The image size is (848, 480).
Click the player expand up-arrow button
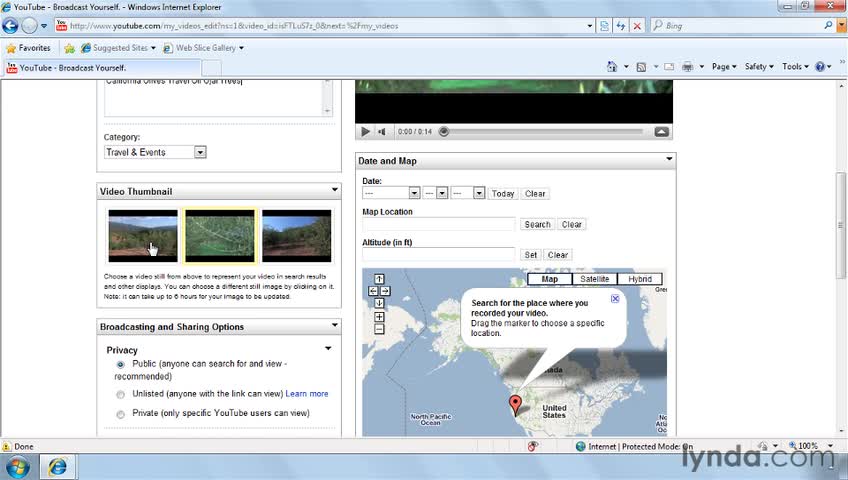point(661,131)
